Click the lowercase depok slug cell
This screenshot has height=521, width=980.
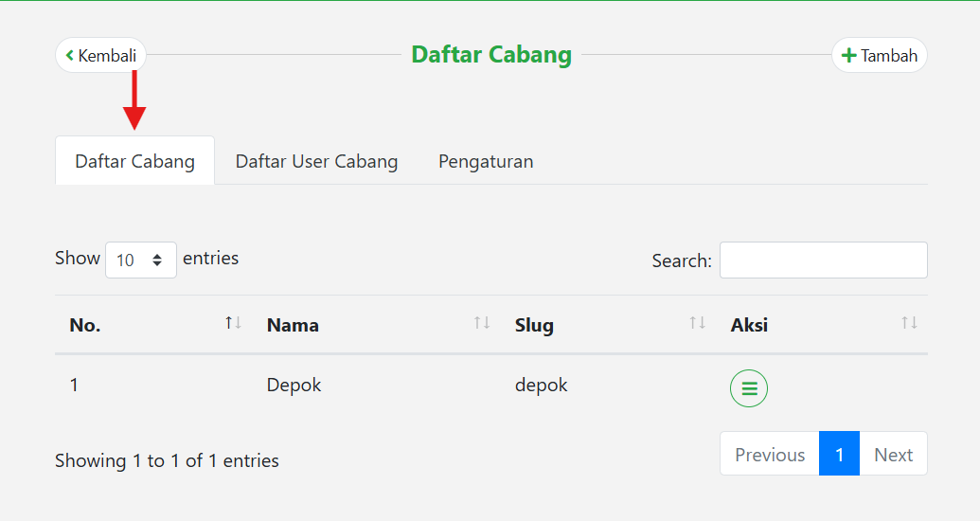click(541, 386)
